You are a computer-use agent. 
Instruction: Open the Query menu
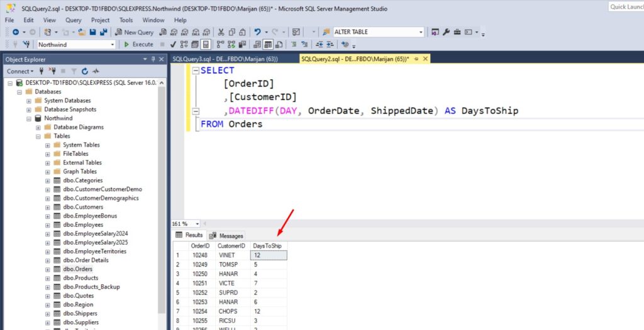(73, 19)
